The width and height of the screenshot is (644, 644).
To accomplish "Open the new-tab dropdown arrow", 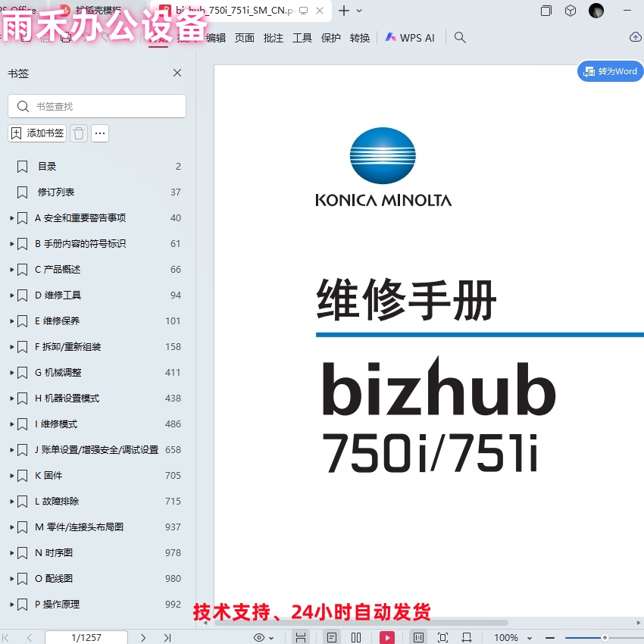I will (359, 11).
